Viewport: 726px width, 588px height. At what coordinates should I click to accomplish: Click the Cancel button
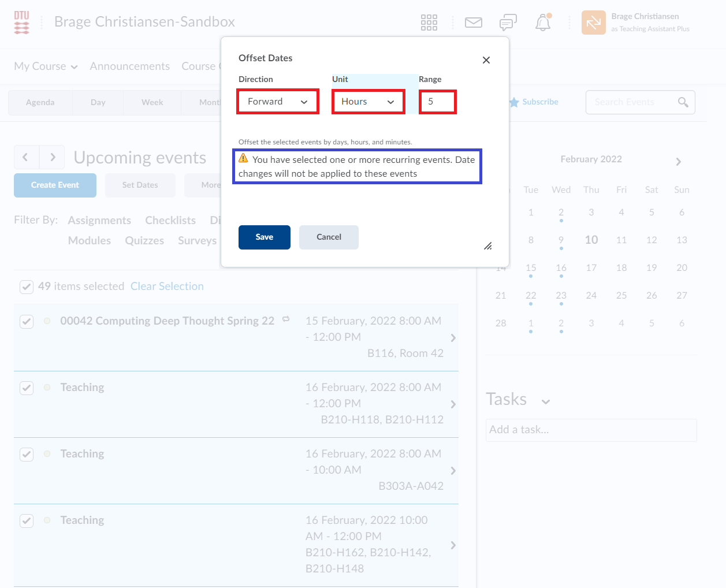click(x=329, y=237)
